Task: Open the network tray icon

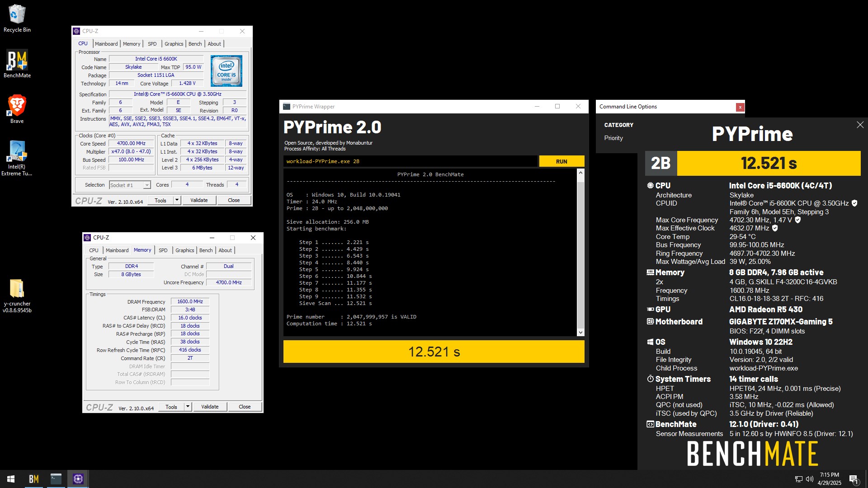Action: tap(799, 479)
